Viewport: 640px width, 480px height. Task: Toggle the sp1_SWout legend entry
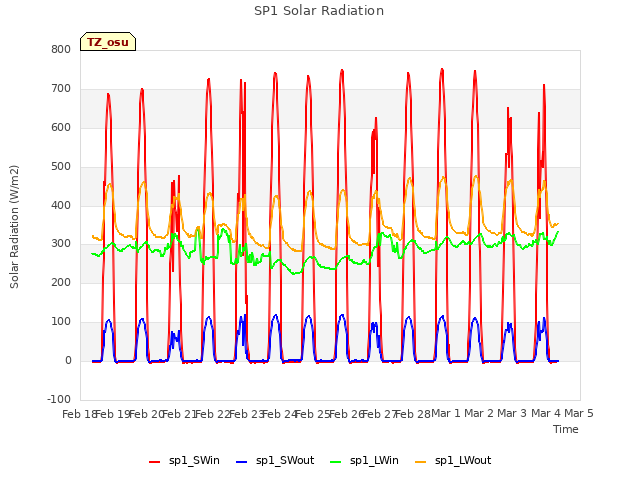point(275,461)
